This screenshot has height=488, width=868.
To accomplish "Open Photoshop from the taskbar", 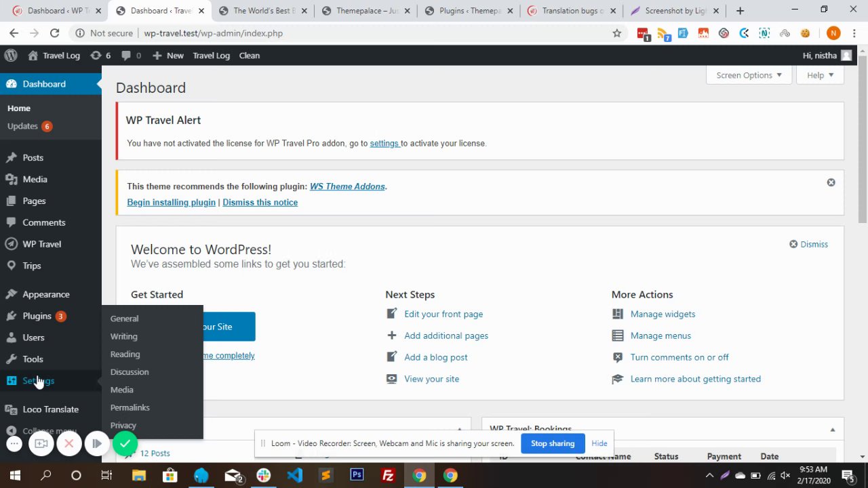I will (357, 475).
